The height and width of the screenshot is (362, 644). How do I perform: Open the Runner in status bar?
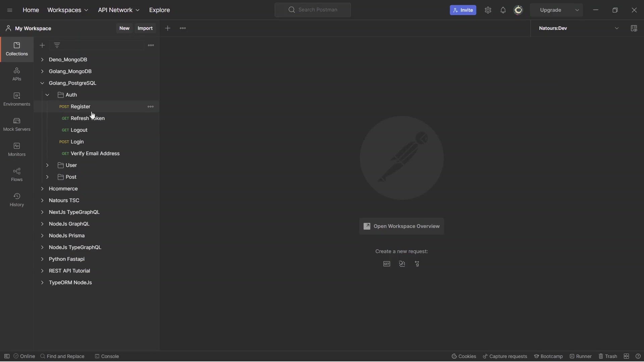581,356
